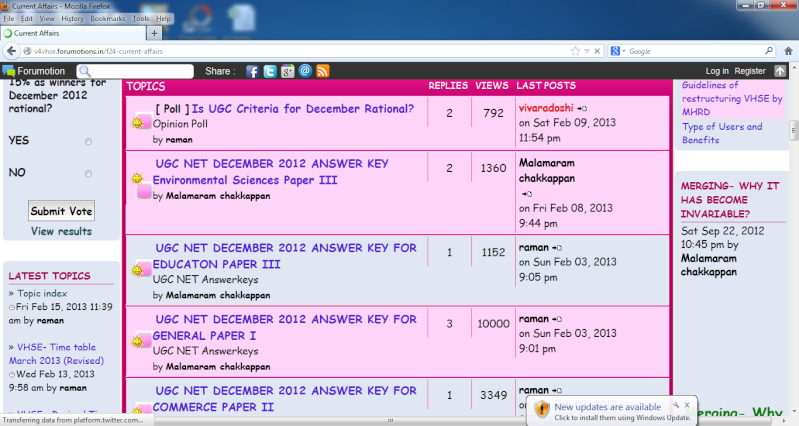Share by email with the @ icon
The height and width of the screenshot is (426, 799).
pos(305,71)
